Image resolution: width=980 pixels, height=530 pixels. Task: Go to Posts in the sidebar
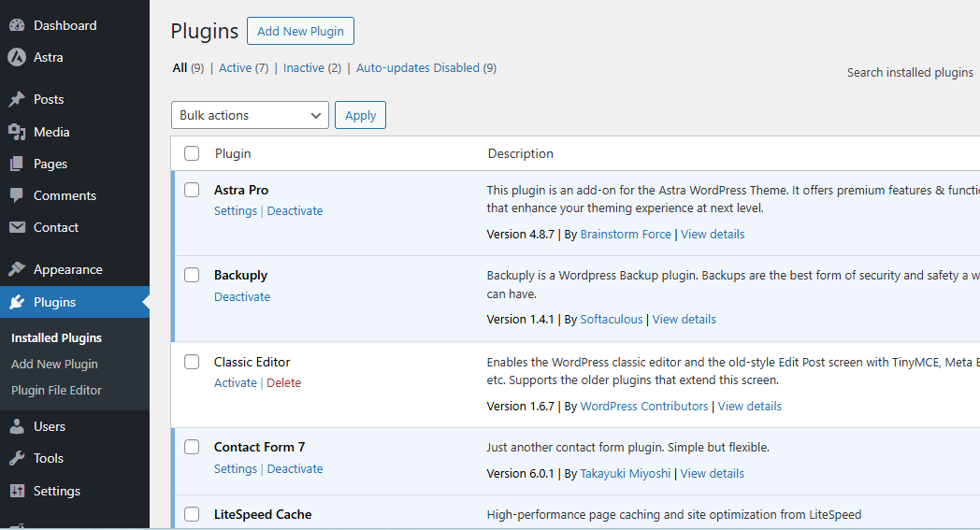[x=49, y=99]
